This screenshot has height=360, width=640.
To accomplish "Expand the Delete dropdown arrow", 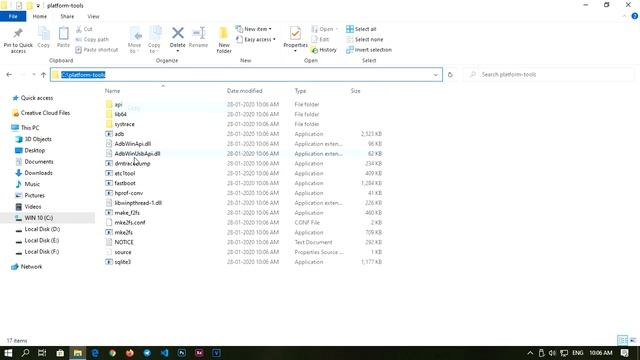I will (178, 51).
